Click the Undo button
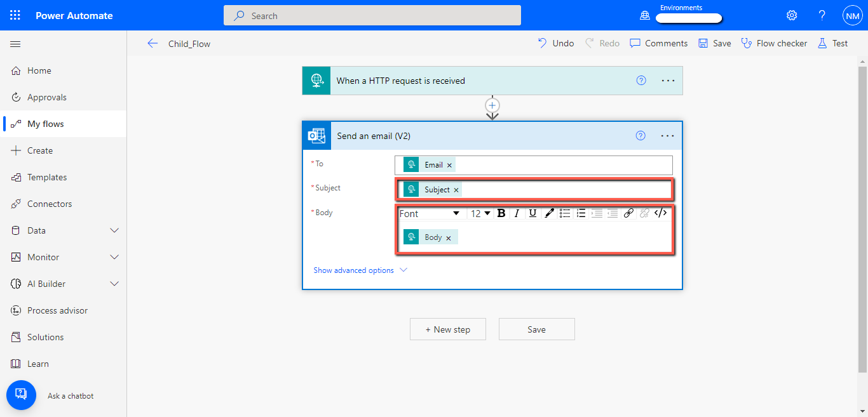 tap(556, 43)
